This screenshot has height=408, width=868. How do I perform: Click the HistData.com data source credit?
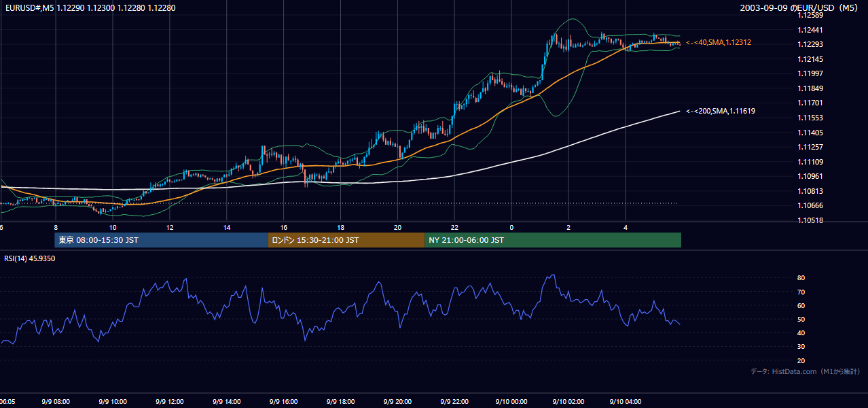806,371
